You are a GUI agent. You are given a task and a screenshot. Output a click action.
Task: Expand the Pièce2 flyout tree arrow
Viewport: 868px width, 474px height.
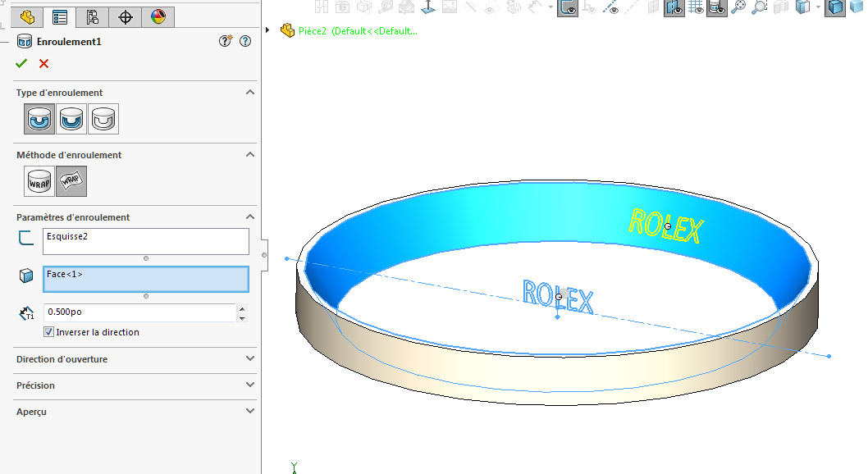(x=267, y=30)
